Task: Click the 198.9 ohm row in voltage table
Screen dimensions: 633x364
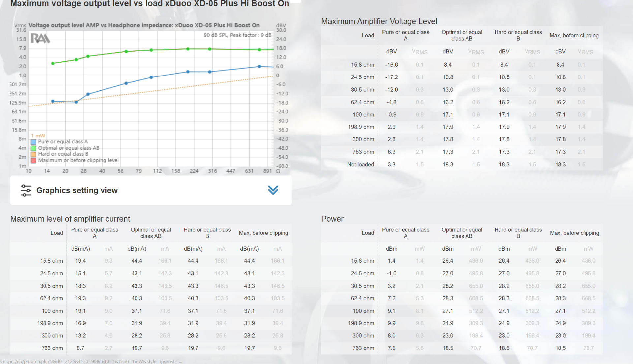Action: pos(462,127)
